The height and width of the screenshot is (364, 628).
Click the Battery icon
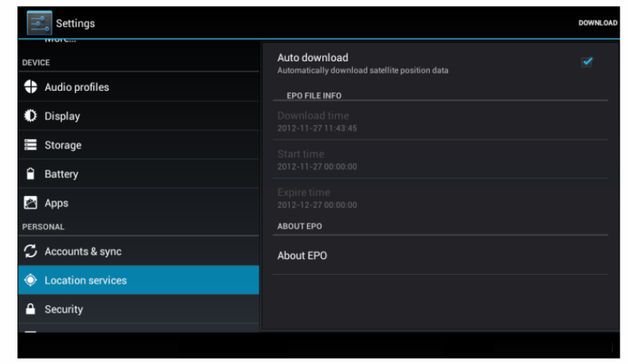(x=30, y=174)
